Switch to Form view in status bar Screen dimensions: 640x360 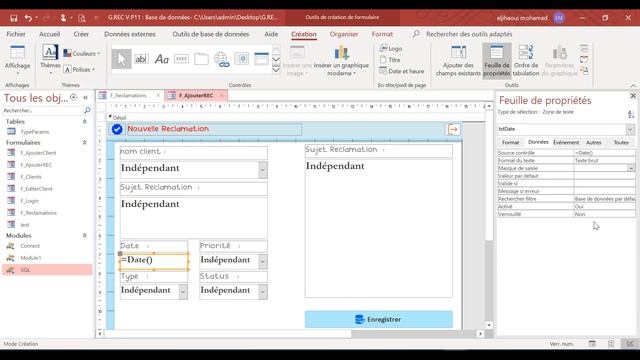tap(592, 344)
